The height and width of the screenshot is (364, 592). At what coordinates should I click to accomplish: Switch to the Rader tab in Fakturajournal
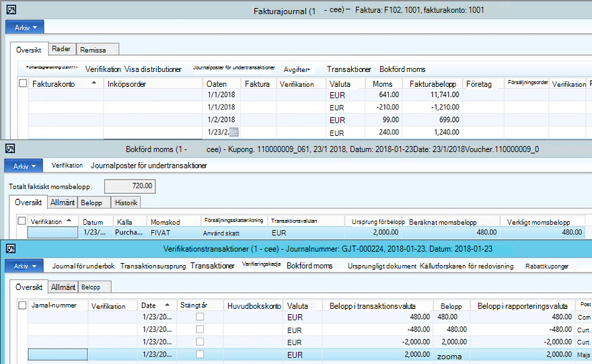61,49
